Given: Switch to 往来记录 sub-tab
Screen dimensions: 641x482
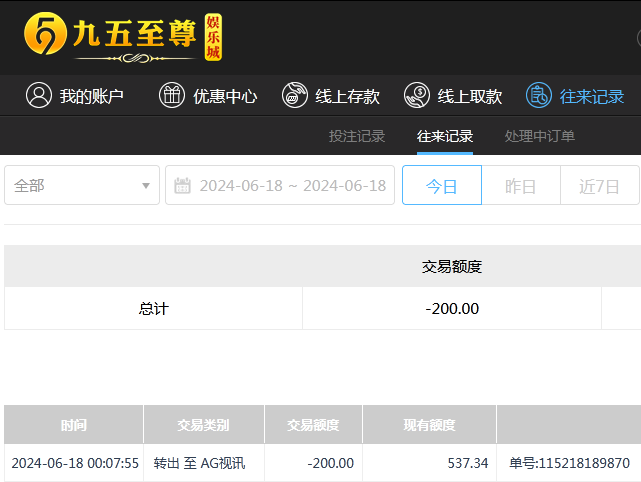Looking at the screenshot, I should 445,136.
